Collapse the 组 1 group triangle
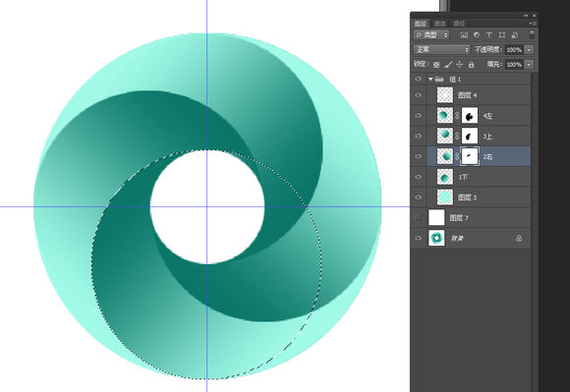 pos(430,80)
